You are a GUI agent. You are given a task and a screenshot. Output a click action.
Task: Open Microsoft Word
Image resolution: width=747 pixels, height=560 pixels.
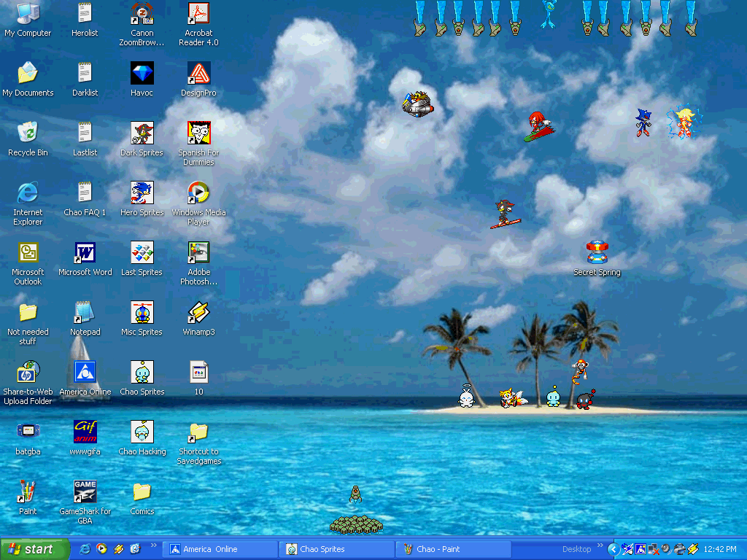pos(85,252)
